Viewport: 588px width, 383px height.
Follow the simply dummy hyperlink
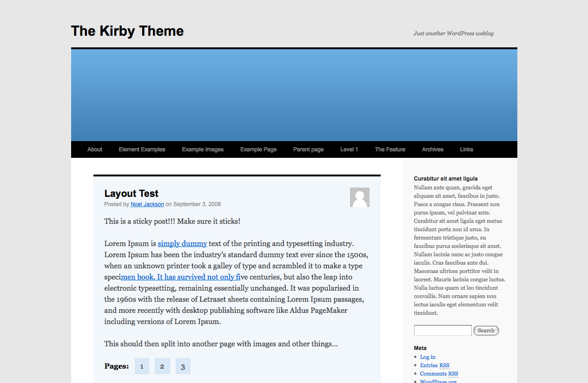pyautogui.click(x=182, y=243)
